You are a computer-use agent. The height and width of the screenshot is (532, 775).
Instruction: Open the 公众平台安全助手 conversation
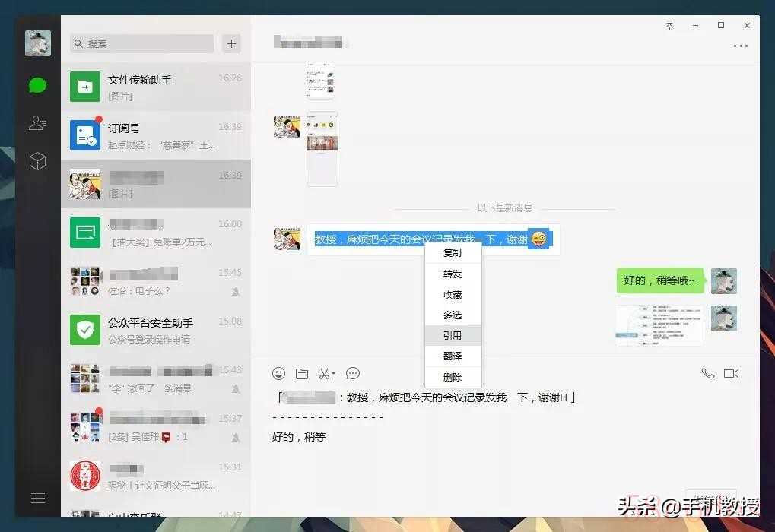[156, 330]
